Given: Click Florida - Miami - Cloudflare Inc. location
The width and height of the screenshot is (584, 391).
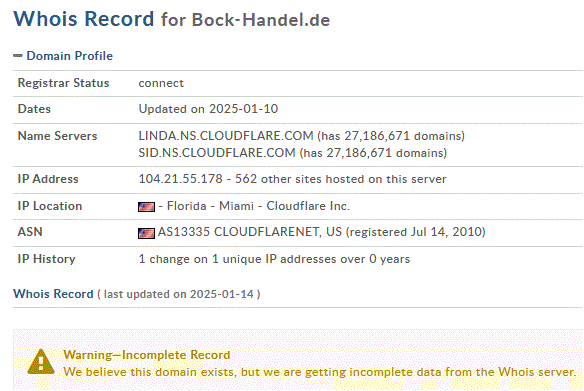Looking at the screenshot, I should 258,206.
